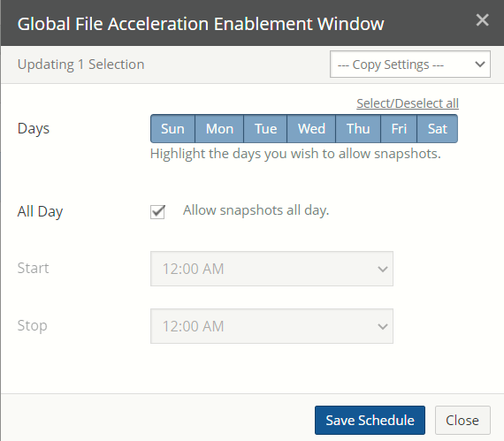Uncheck the Allow snapshots all day checkbox
Screen dimensions: 504x441
pyautogui.click(x=157, y=212)
